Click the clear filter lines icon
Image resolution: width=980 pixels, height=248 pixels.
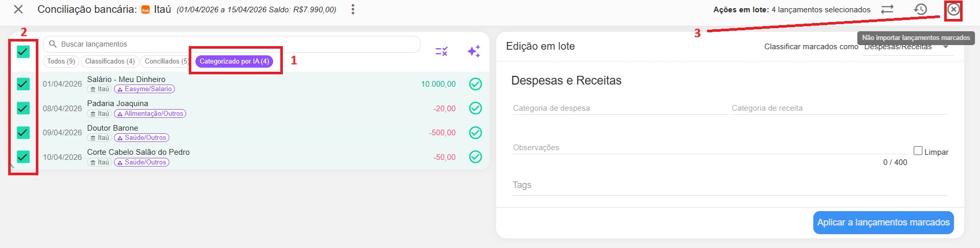[441, 51]
